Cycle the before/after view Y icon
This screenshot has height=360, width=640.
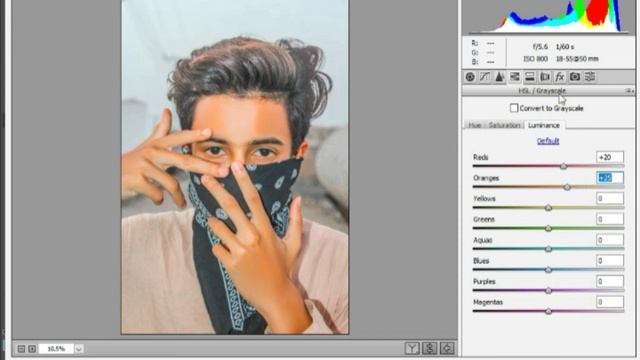point(412,348)
